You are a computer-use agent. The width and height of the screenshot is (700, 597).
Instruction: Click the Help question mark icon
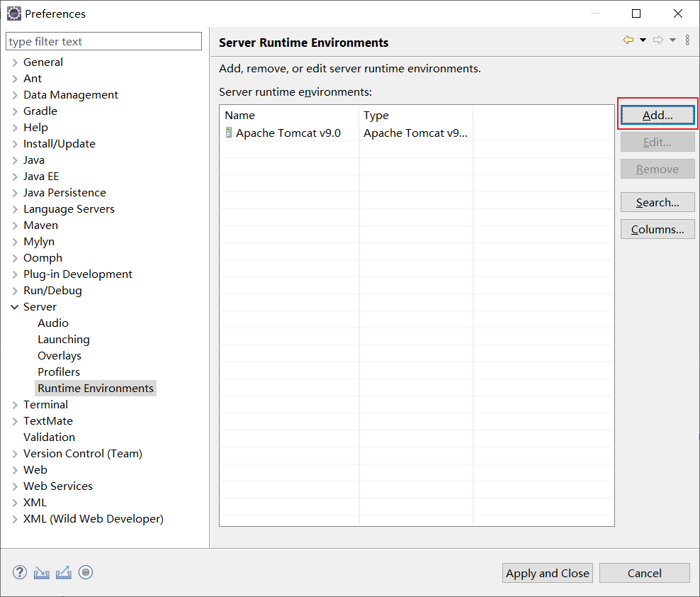[20, 572]
